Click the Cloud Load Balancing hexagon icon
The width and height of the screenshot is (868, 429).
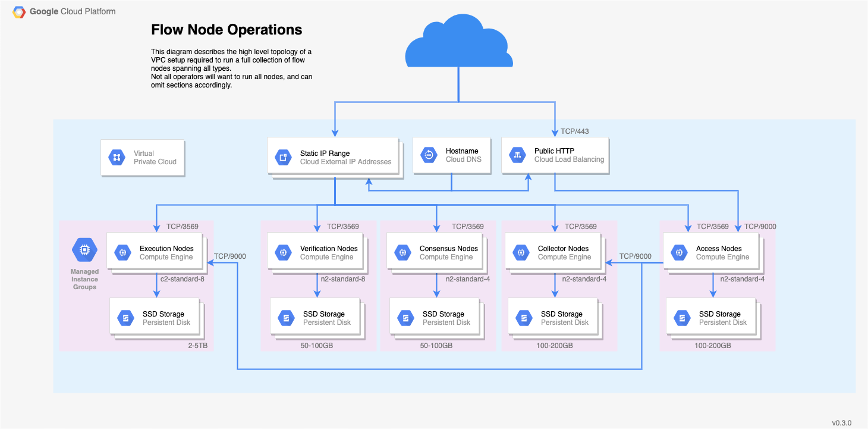517,155
